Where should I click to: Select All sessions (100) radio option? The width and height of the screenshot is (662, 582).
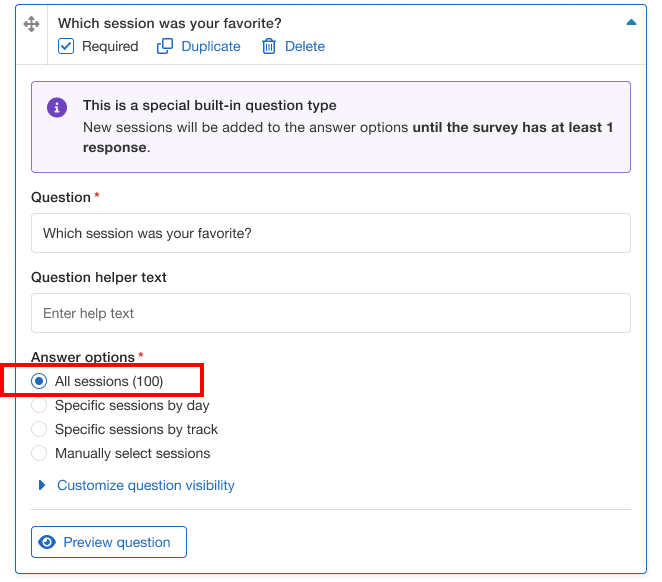point(39,381)
